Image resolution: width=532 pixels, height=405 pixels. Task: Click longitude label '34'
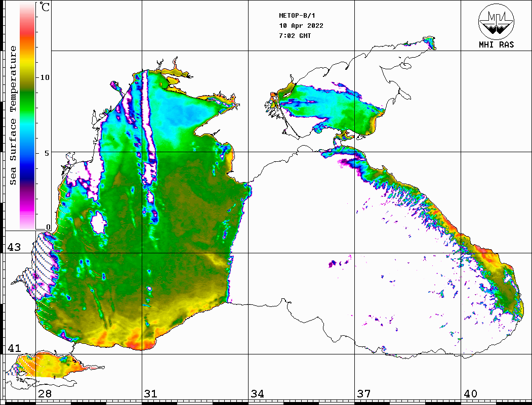tap(257, 394)
